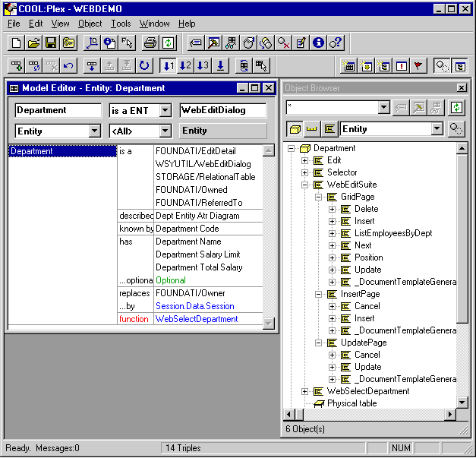Open the Window menu
Image resolution: width=476 pixels, height=458 pixels.
click(x=155, y=24)
